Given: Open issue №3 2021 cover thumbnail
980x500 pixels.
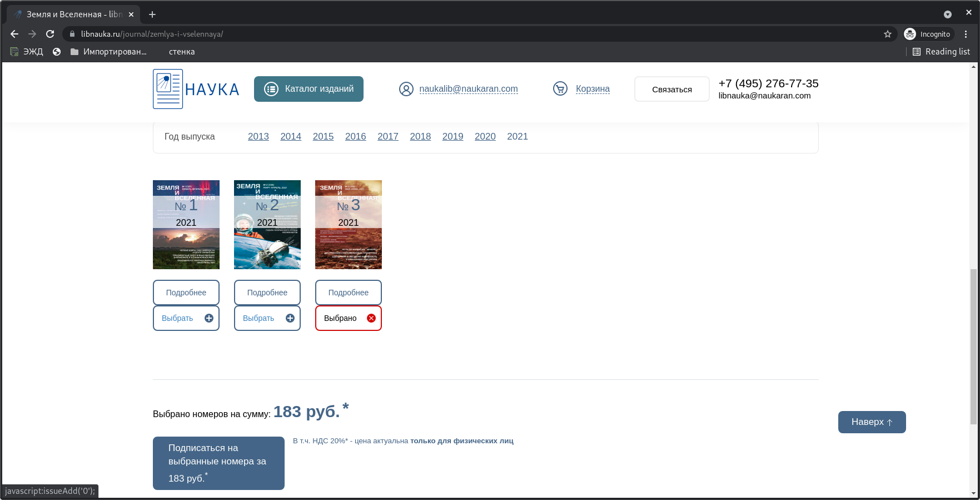Looking at the screenshot, I should [349, 225].
